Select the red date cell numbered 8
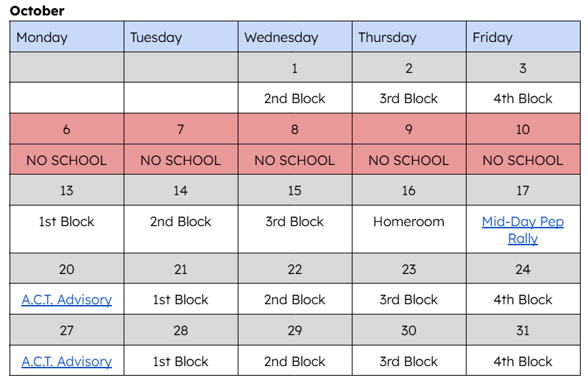Viewport: 588px width, 386px height. pyautogui.click(x=294, y=130)
